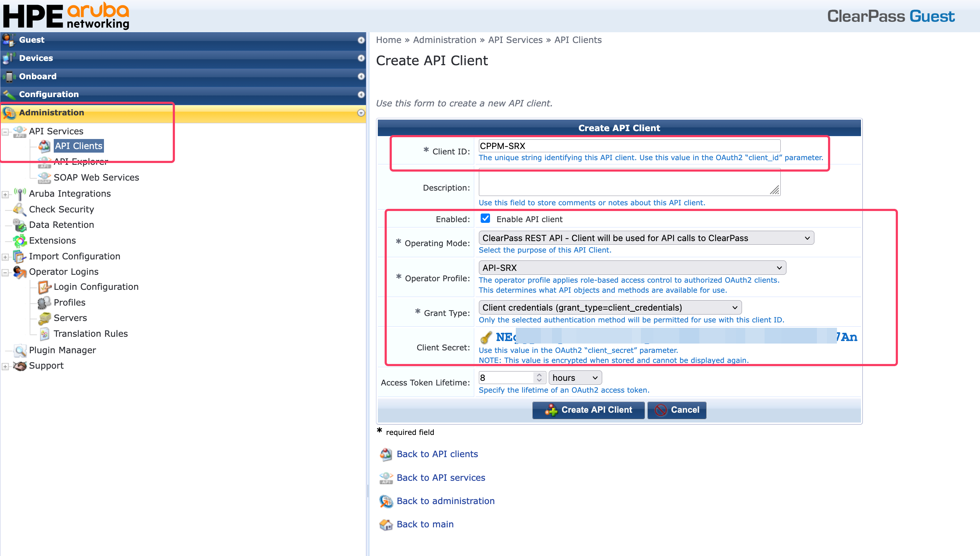
Task: Follow the Back to API clients link
Action: 437,454
